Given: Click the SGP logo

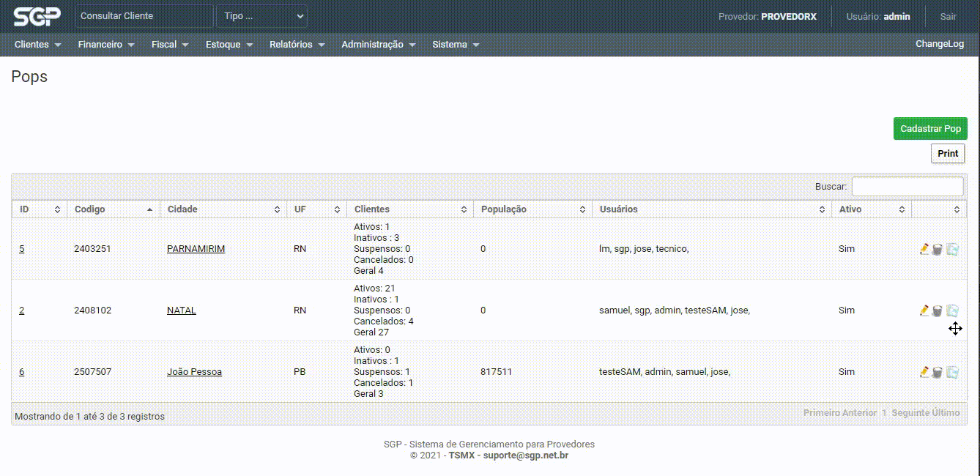Looking at the screenshot, I should (x=37, y=16).
